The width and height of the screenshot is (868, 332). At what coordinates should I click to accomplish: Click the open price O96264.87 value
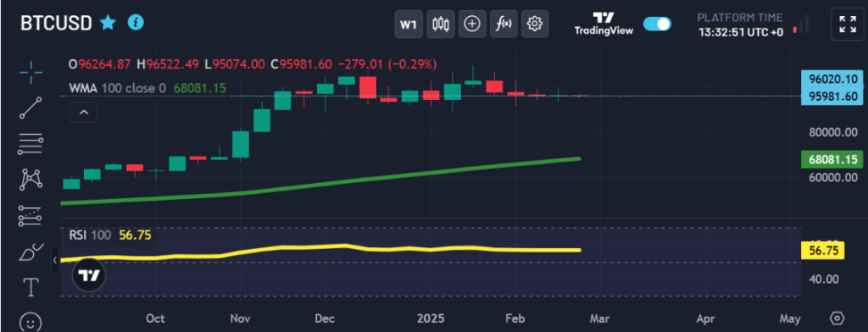click(100, 64)
